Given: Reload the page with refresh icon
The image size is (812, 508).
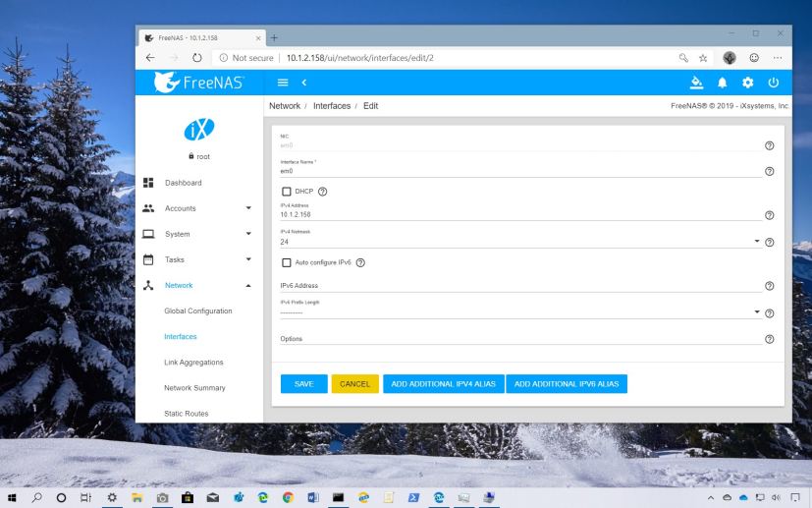Looking at the screenshot, I should click(196, 58).
